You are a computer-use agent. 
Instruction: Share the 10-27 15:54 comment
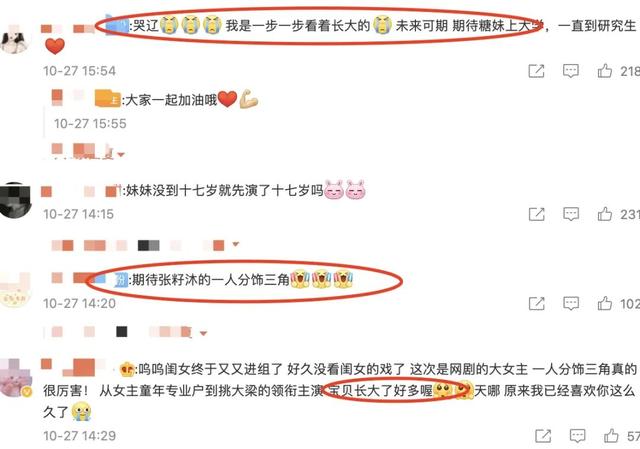[536, 71]
